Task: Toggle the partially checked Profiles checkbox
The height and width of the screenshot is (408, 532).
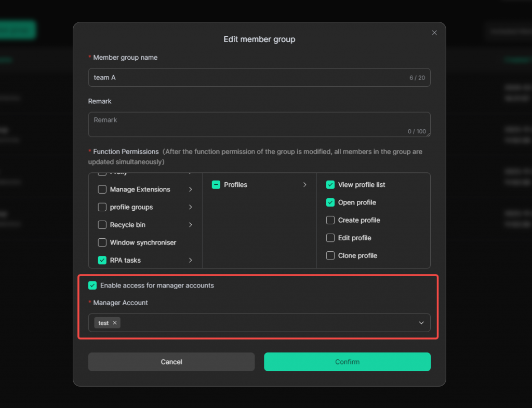Action: pos(216,185)
